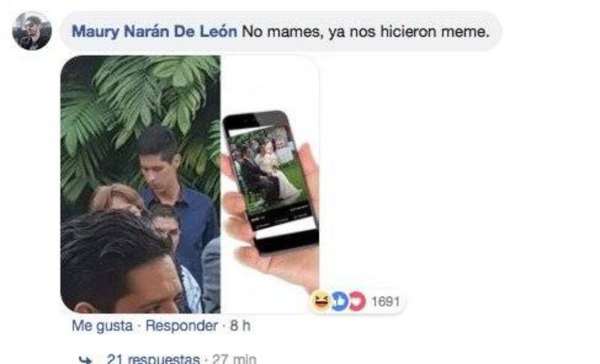Click the 27 min latest reply time

coord(234,359)
